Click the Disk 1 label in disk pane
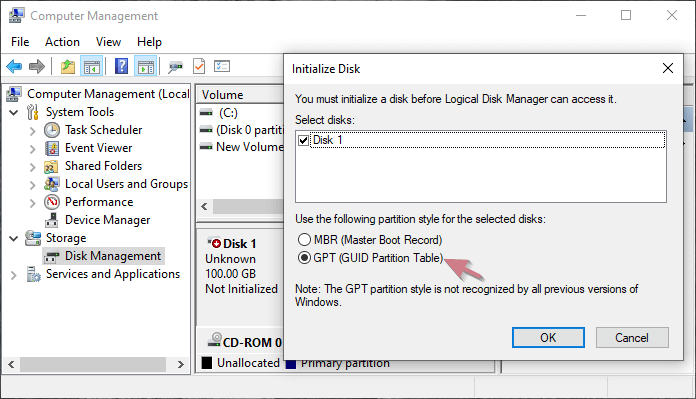 coord(240,244)
